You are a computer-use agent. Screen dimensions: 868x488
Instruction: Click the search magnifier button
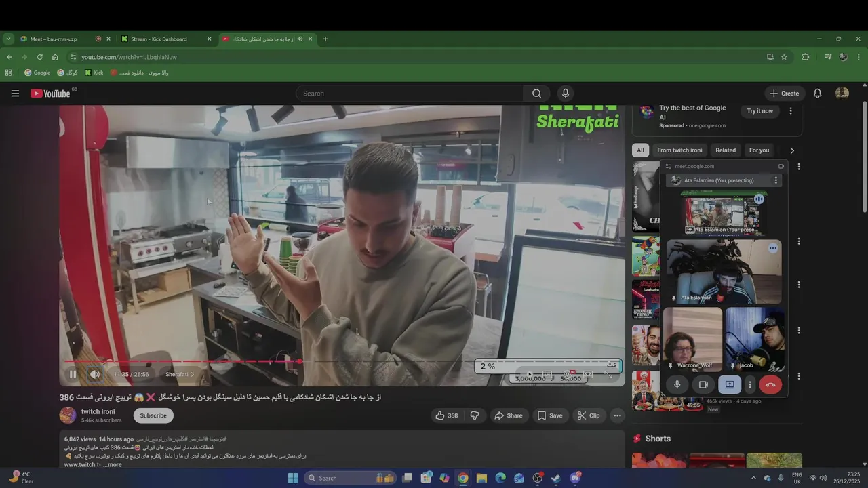[536, 94]
